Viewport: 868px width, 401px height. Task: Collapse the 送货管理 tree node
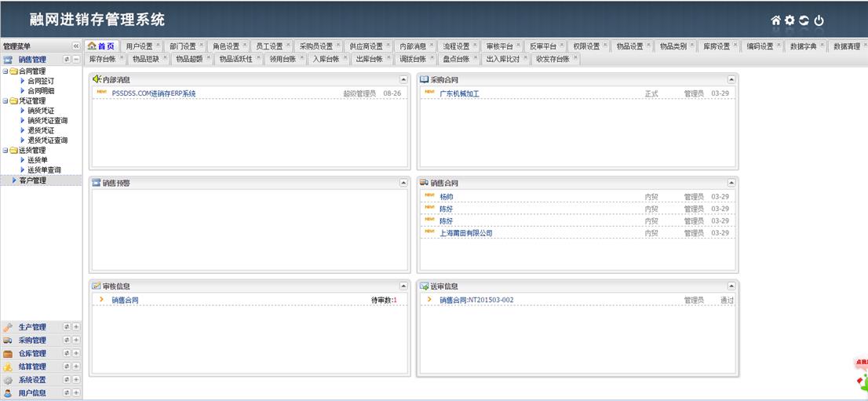click(5, 150)
